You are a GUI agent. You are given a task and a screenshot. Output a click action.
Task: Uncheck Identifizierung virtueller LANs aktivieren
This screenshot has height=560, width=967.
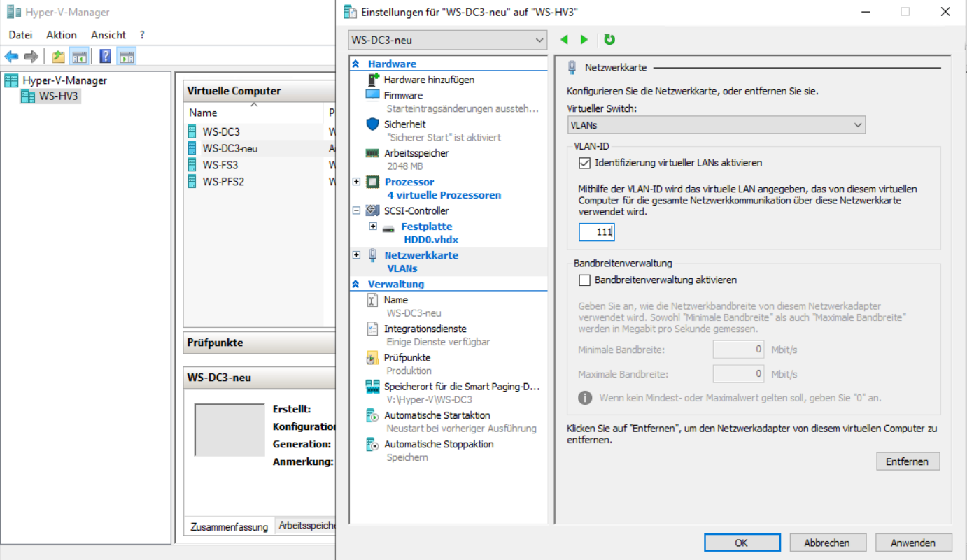(584, 163)
